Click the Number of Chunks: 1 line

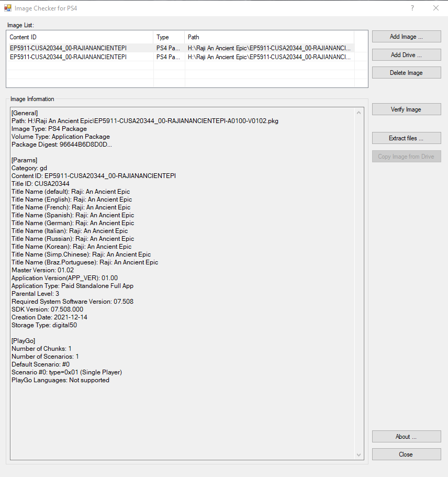41,349
